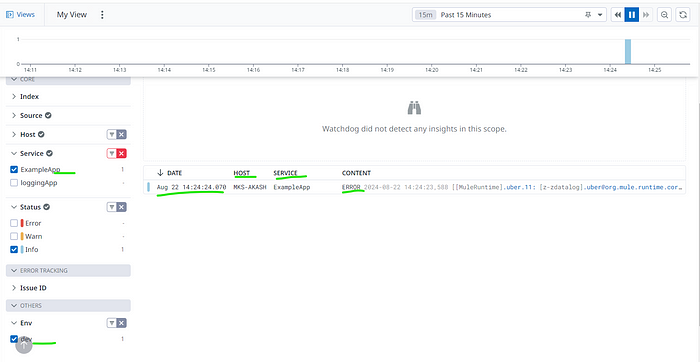700x362 pixels.
Task: Open the Views panel
Action: pyautogui.click(x=20, y=15)
